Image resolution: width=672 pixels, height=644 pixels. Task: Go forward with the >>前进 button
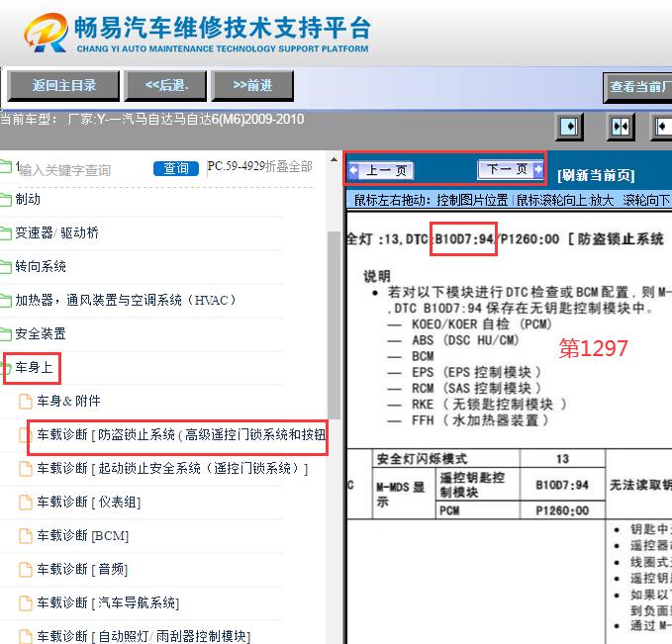click(x=252, y=86)
